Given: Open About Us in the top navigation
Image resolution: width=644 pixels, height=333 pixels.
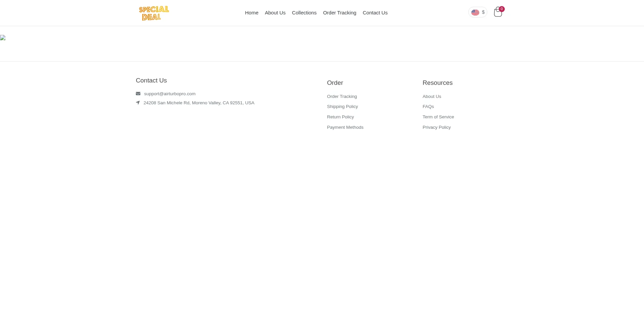Looking at the screenshot, I should (275, 13).
